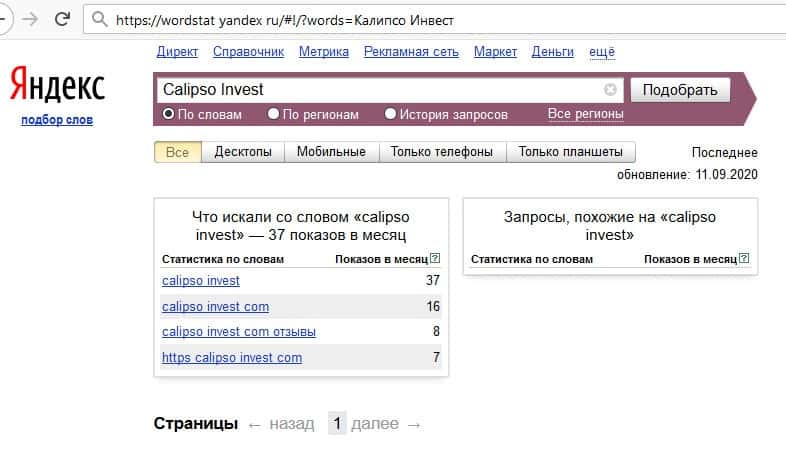Select the По словам radio option
Image resolution: width=786 pixels, height=456 pixels.
[169, 114]
